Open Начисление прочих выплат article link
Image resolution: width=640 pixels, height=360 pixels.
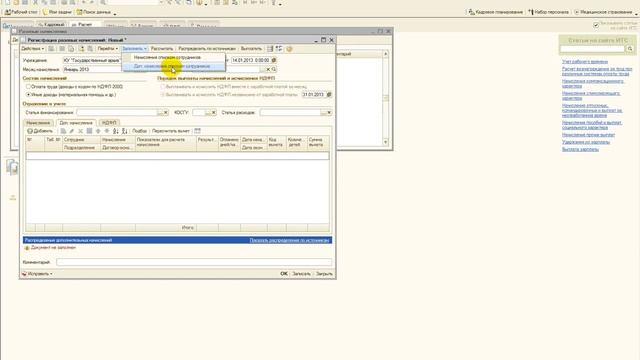coord(588,135)
